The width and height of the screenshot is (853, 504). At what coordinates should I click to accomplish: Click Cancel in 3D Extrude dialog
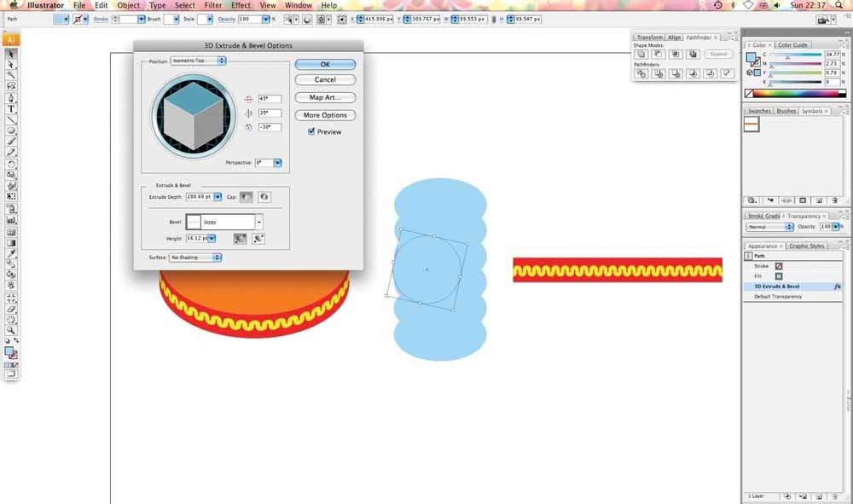(x=325, y=79)
